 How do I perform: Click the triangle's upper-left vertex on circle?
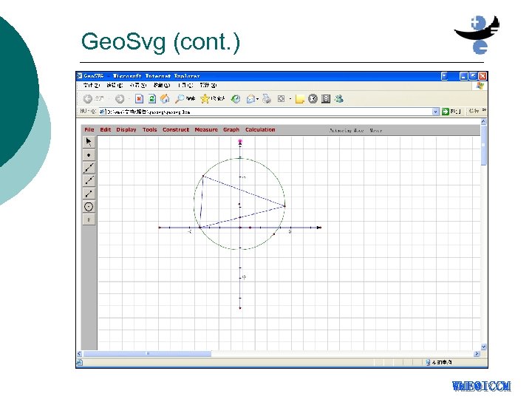(x=203, y=176)
